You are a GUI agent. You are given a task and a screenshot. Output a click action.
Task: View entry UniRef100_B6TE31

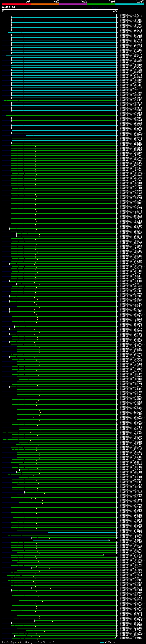point(131,60)
